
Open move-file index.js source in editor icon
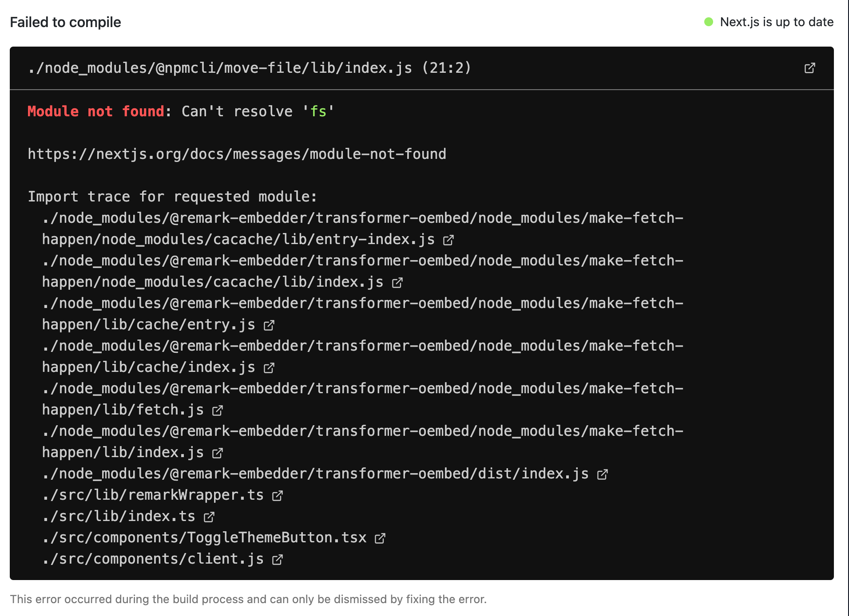click(x=809, y=68)
